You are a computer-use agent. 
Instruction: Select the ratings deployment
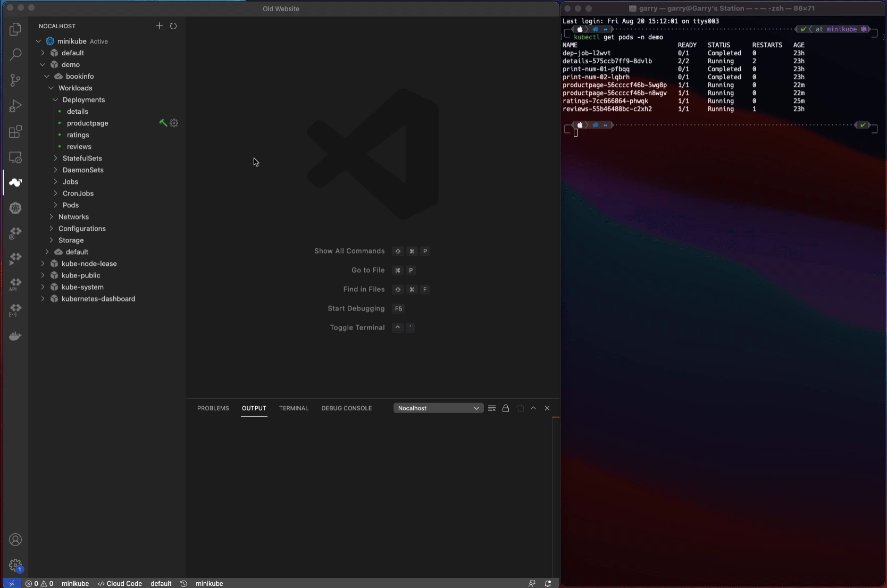point(78,135)
